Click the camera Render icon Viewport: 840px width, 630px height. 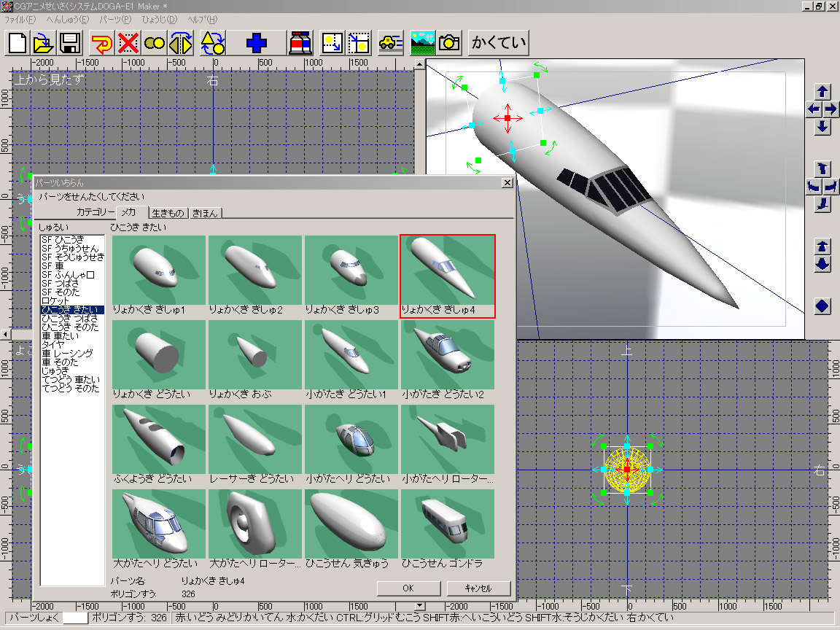point(449,43)
